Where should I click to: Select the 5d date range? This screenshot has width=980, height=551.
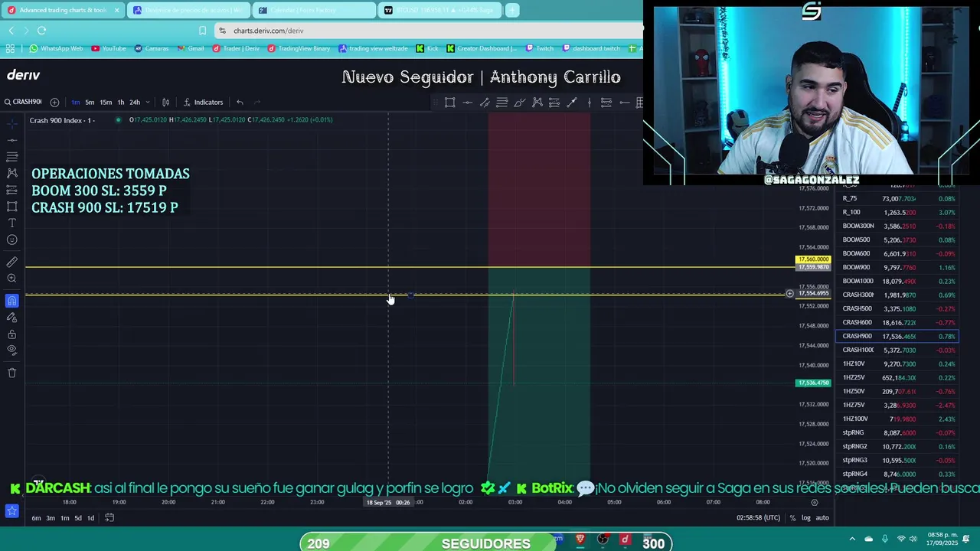[x=77, y=518]
